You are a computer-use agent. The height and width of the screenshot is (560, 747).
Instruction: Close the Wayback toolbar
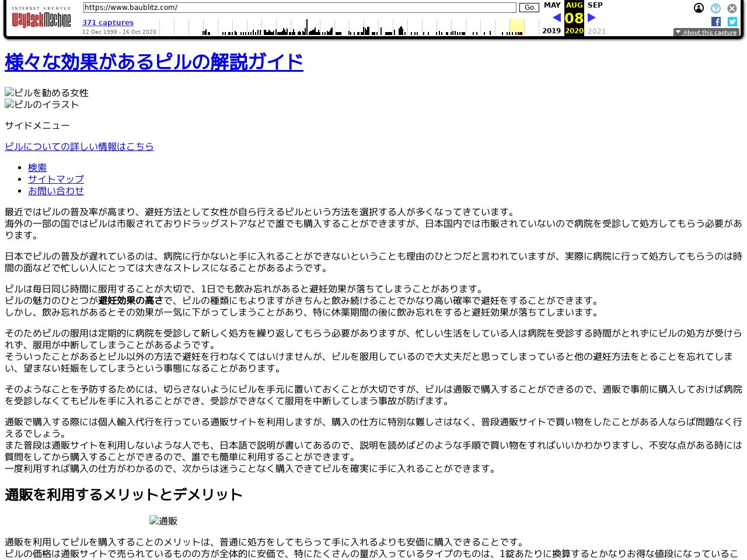click(732, 8)
